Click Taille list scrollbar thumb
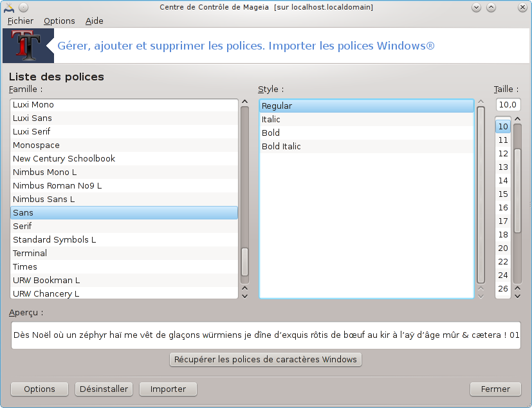The height and width of the screenshot is (408, 532). tap(517, 190)
